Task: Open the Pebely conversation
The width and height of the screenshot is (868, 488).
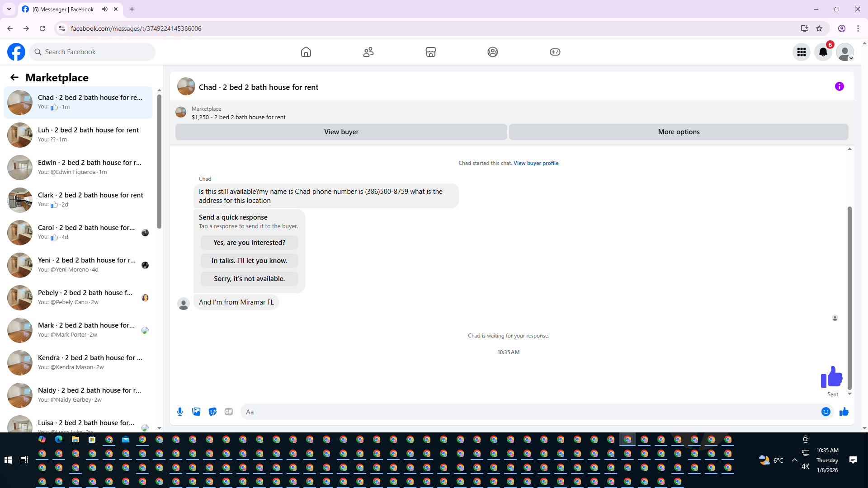Action: click(x=78, y=298)
